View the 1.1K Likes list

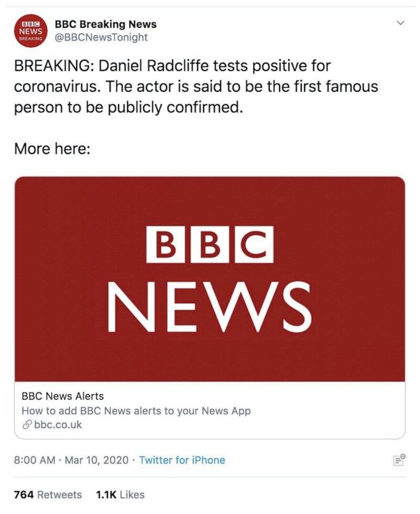click(x=120, y=495)
